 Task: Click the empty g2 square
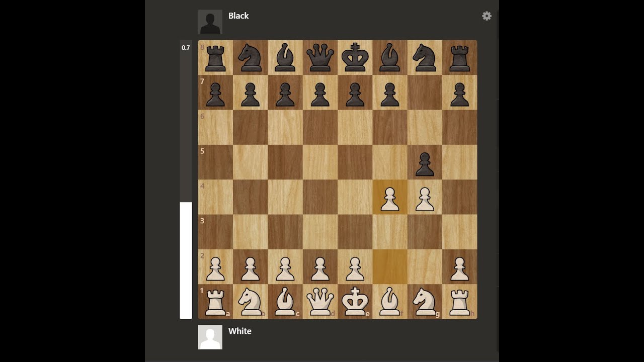tap(425, 267)
